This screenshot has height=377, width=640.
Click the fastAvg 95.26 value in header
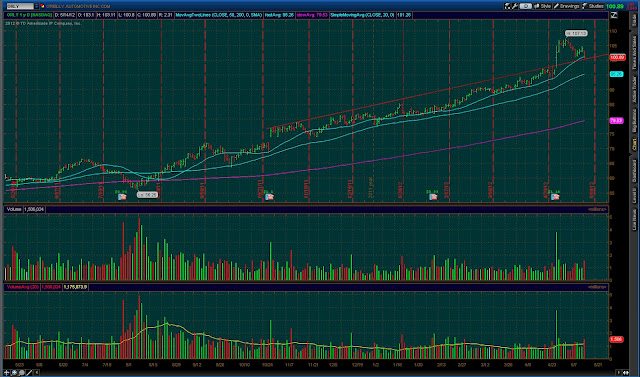tap(279, 15)
